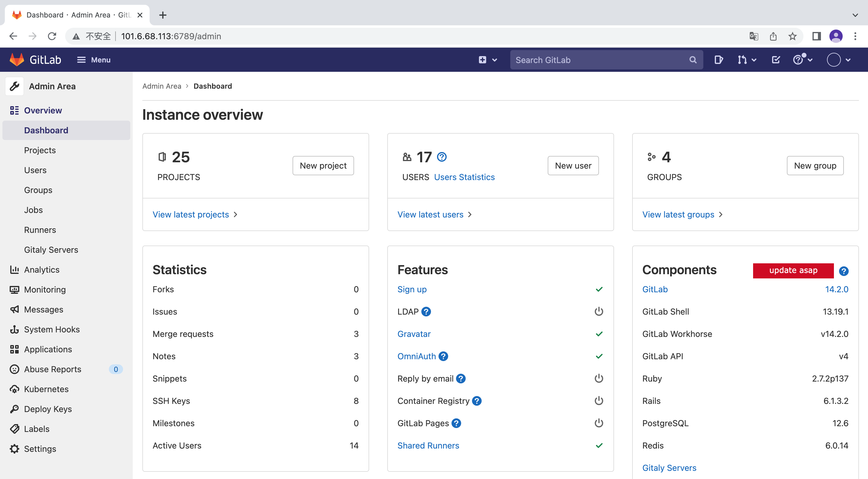
Task: Open Gitaly Servers in the sidebar
Action: tap(51, 249)
